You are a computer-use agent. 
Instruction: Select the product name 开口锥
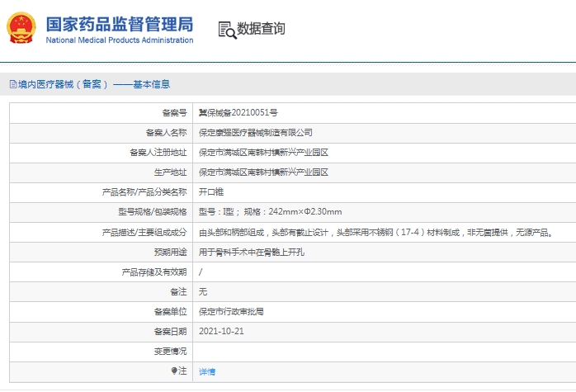click(211, 192)
